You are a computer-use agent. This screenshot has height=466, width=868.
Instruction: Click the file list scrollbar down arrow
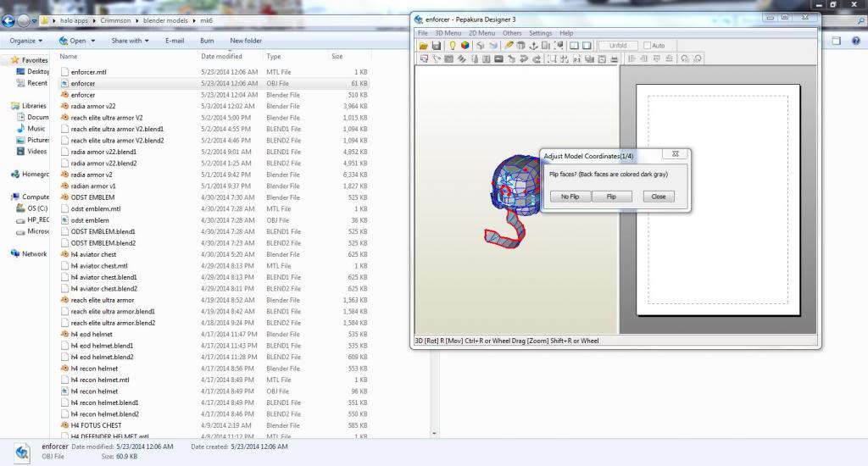[434, 433]
